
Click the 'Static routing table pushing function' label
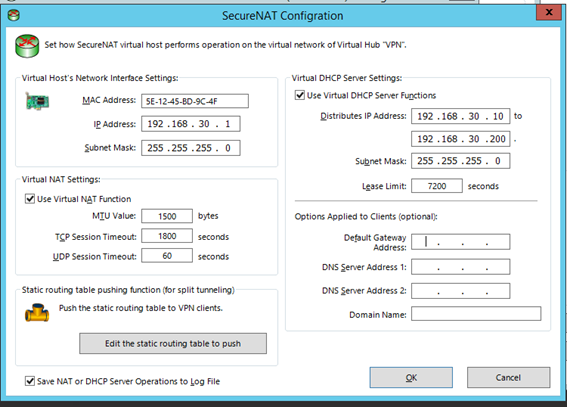coord(128,290)
